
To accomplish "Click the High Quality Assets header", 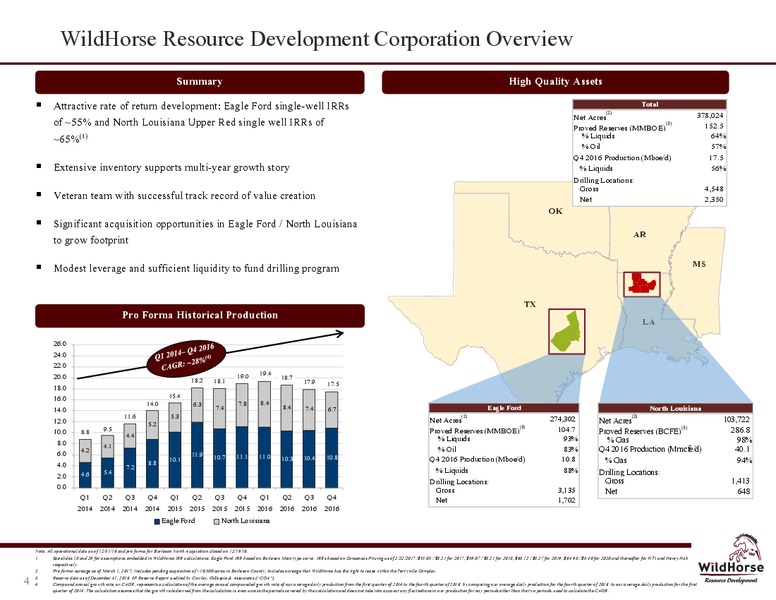I will tap(555, 82).
